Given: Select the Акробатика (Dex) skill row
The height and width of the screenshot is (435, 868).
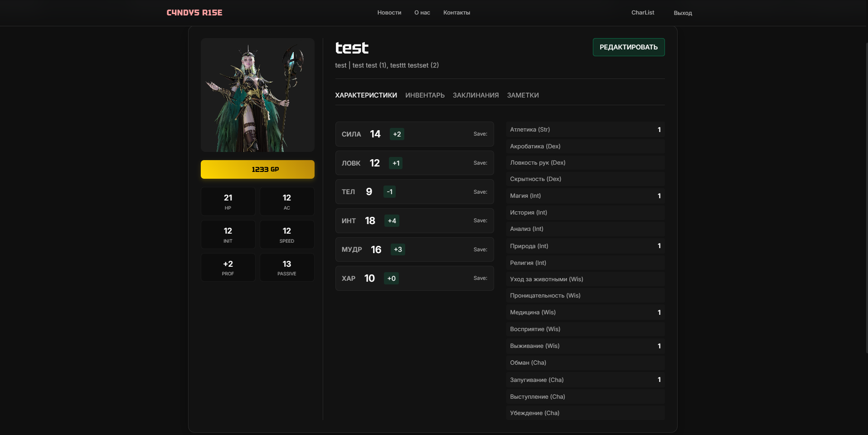Looking at the screenshot, I should [x=585, y=146].
